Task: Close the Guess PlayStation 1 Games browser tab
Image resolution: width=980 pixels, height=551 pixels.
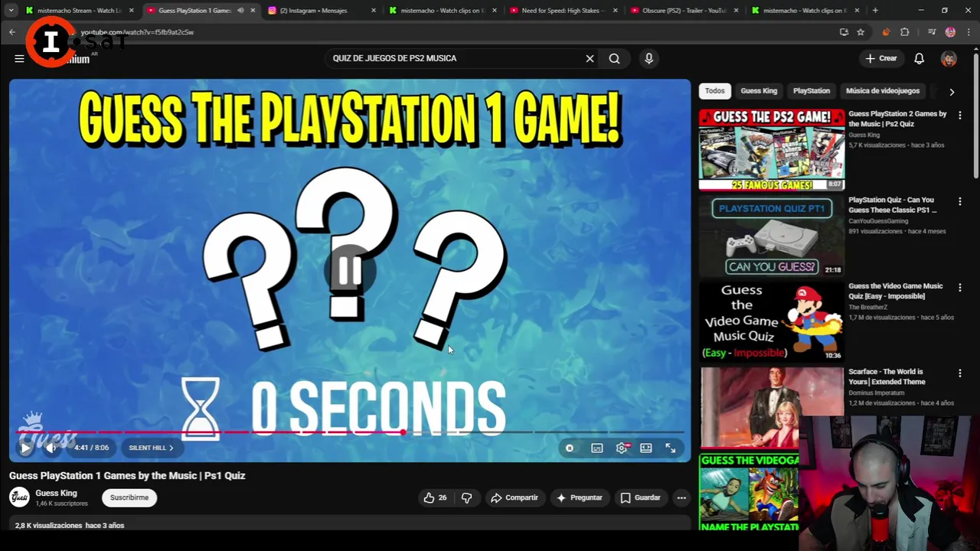Action: click(x=253, y=11)
